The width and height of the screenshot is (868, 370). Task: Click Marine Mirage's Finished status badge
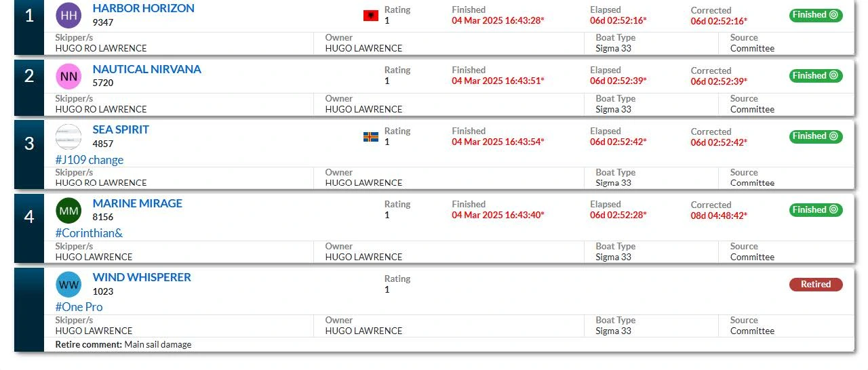816,210
